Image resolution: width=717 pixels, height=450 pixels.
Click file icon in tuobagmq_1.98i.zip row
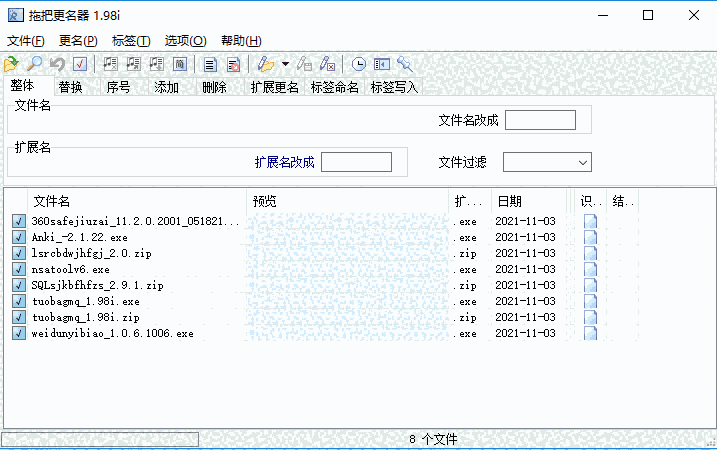click(590, 317)
